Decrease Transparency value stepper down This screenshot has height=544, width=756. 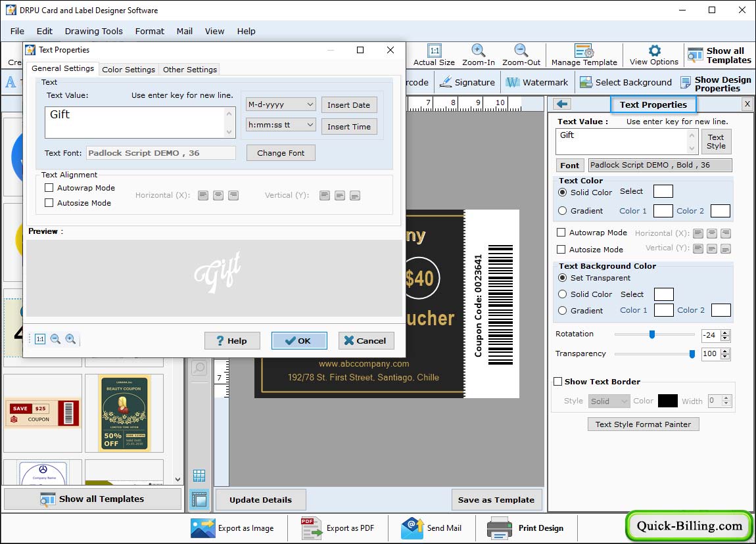(725, 357)
